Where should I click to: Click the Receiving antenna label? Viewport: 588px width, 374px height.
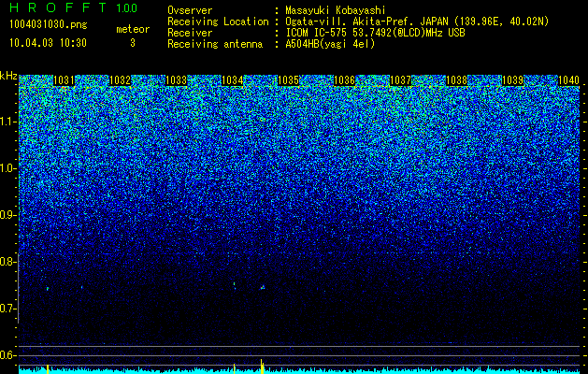[215, 44]
